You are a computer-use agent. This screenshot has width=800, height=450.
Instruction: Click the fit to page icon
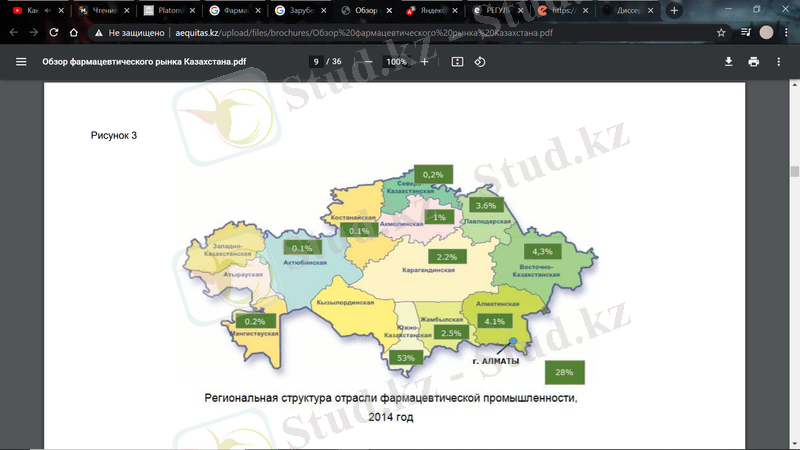pyautogui.click(x=457, y=62)
